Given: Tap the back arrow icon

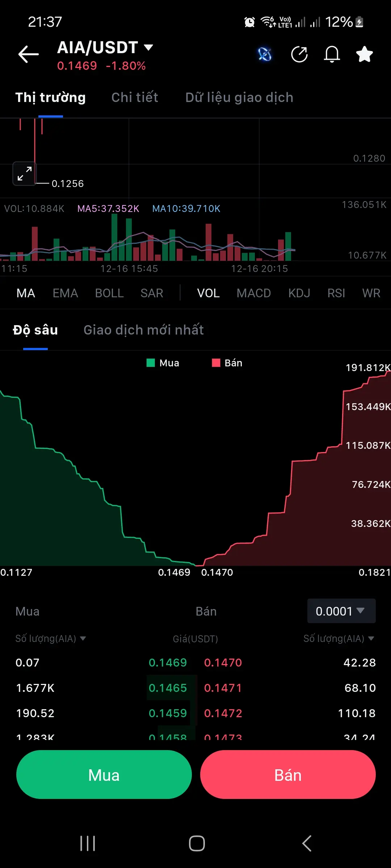Looking at the screenshot, I should 29,54.
